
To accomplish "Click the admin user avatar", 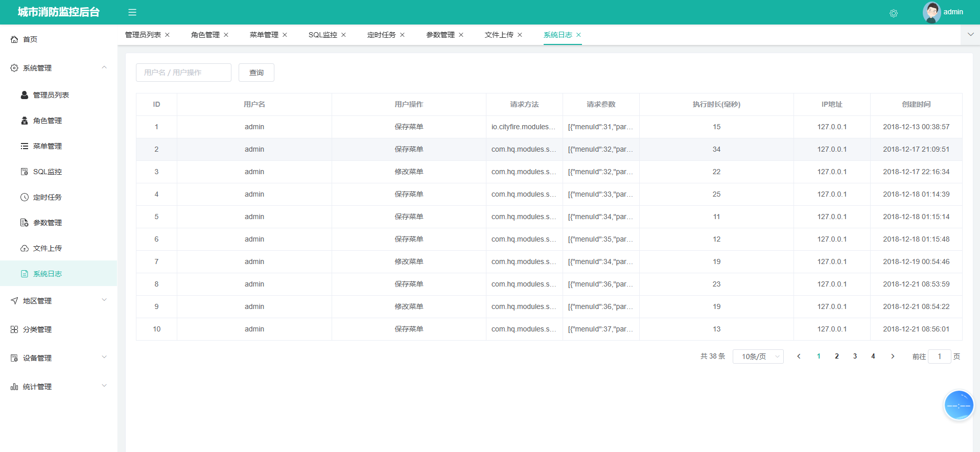I will tap(931, 12).
